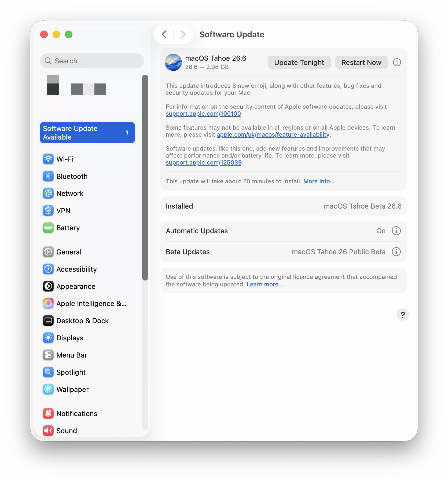Select Software Update Available sidebar item
The height and width of the screenshot is (481, 448).
87,133
